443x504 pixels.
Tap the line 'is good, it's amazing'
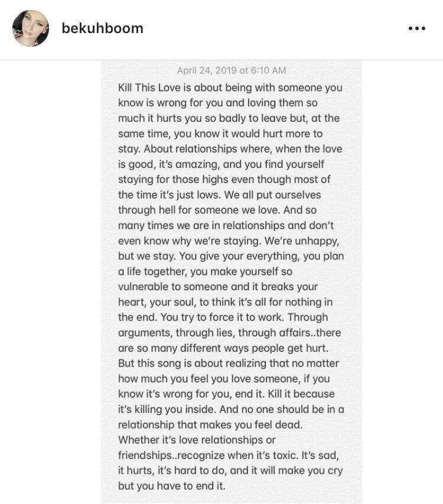(x=221, y=164)
